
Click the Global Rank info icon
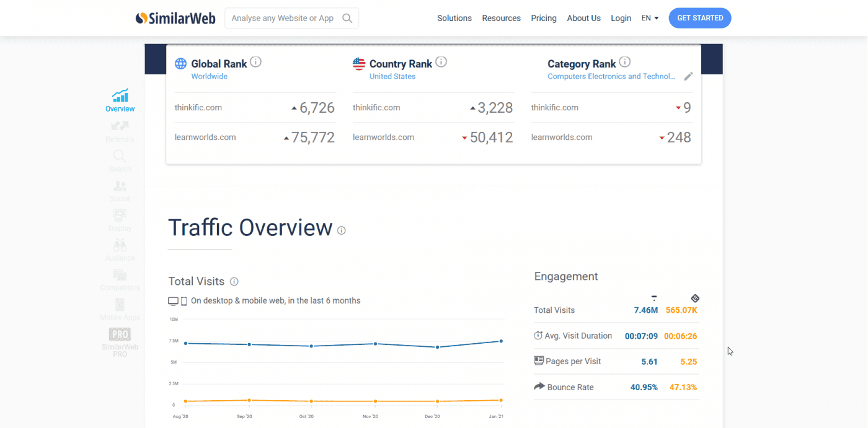255,62
